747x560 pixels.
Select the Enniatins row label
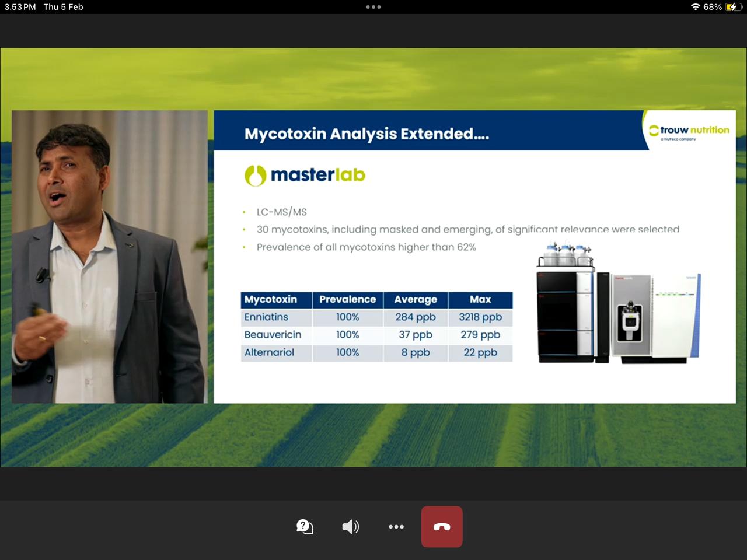[x=266, y=317]
